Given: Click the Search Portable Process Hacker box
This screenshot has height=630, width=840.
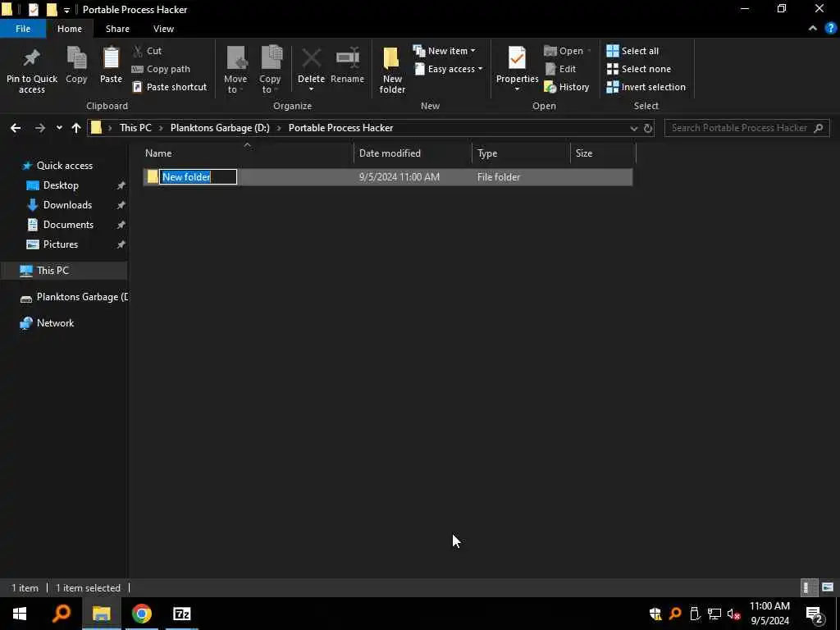Looking at the screenshot, I should (x=746, y=128).
